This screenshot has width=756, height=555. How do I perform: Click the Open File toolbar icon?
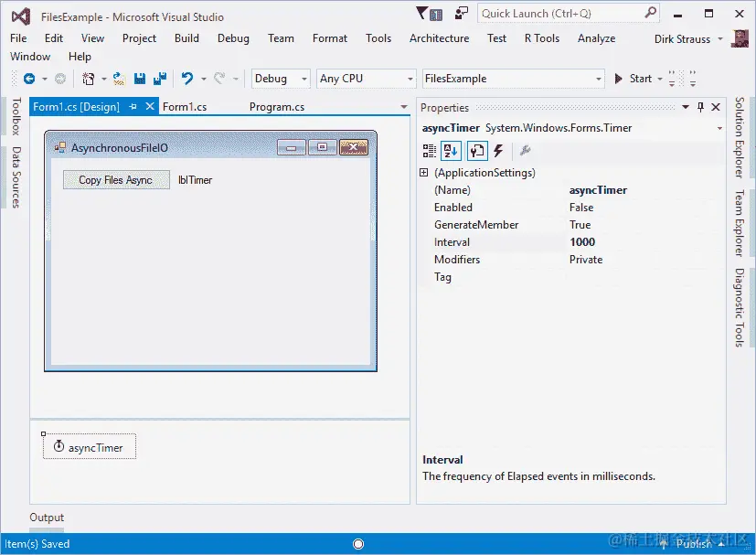119,79
